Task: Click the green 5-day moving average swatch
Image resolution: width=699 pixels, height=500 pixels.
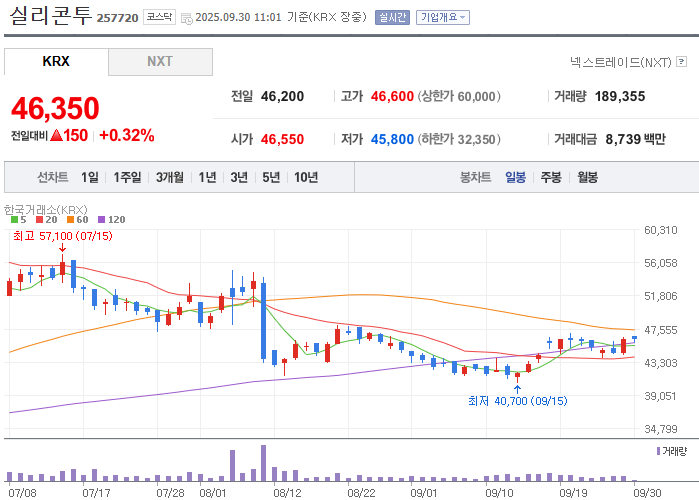Action: coord(14,219)
